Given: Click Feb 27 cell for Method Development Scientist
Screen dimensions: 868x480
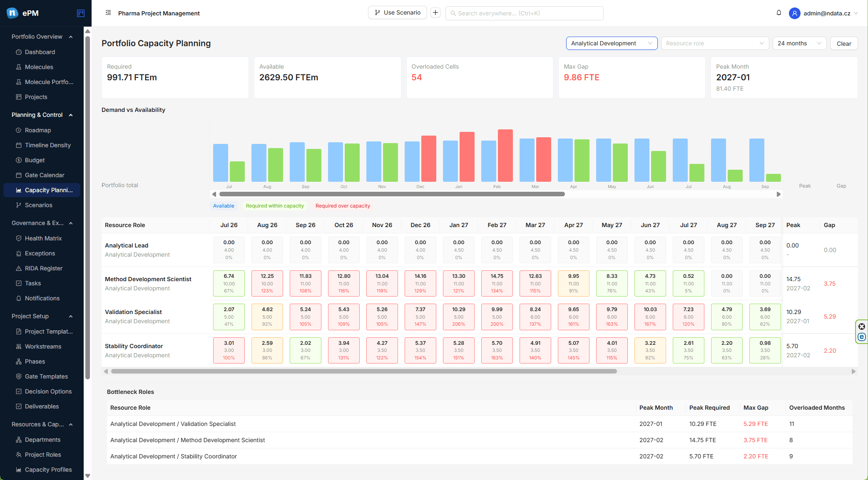Looking at the screenshot, I should point(497,283).
